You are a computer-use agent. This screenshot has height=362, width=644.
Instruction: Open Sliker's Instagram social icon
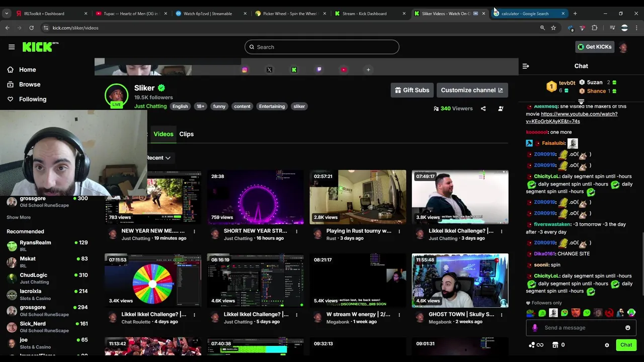245,70
